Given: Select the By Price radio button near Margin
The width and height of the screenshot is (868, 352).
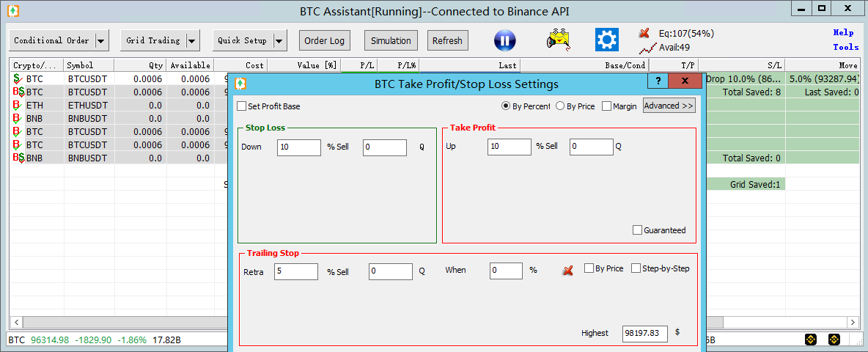Looking at the screenshot, I should coord(559,106).
